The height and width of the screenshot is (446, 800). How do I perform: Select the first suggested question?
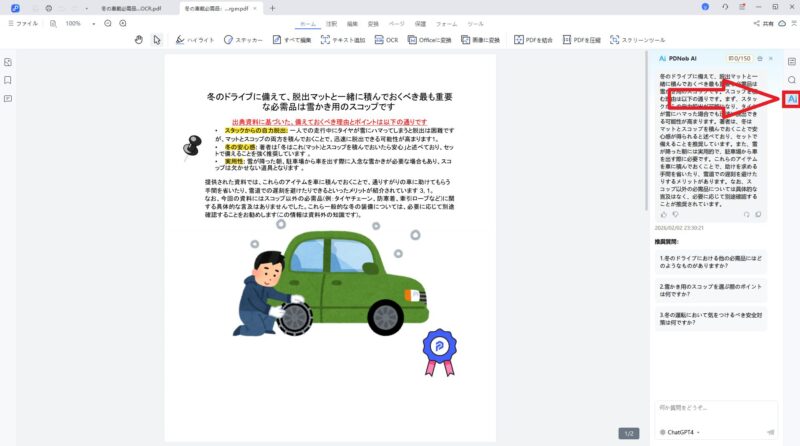(x=712, y=263)
